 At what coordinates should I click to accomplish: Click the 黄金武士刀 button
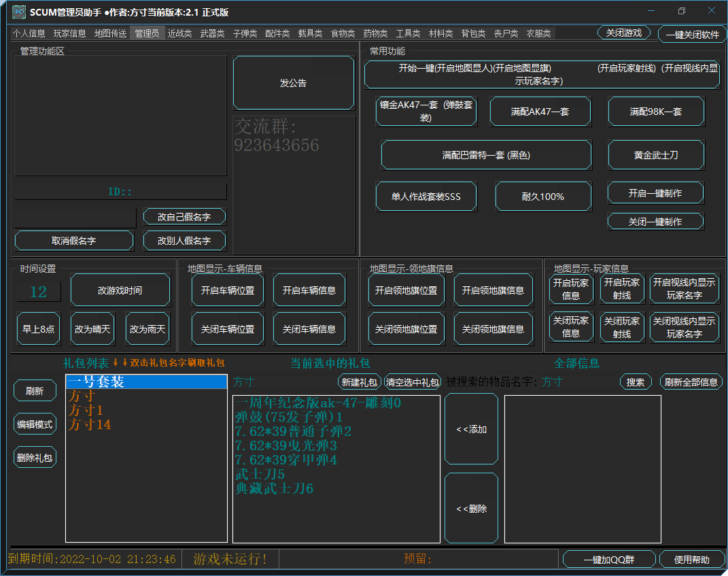click(656, 155)
